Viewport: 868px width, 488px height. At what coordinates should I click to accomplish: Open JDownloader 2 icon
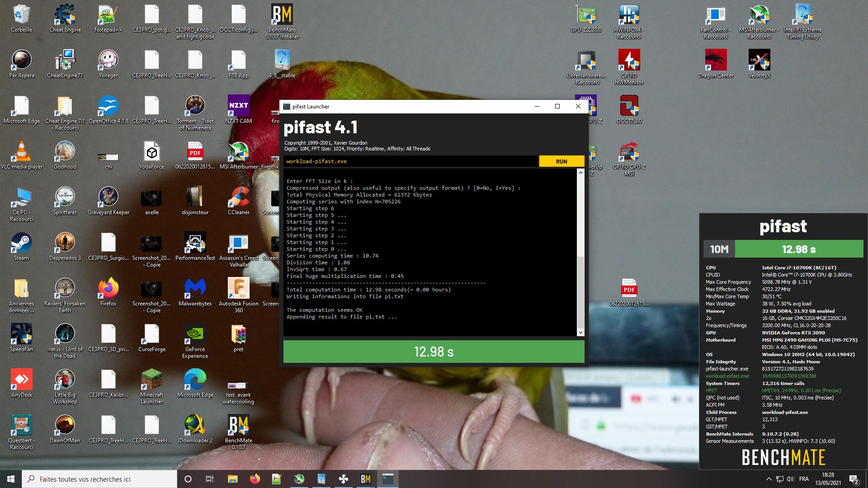pyautogui.click(x=195, y=429)
